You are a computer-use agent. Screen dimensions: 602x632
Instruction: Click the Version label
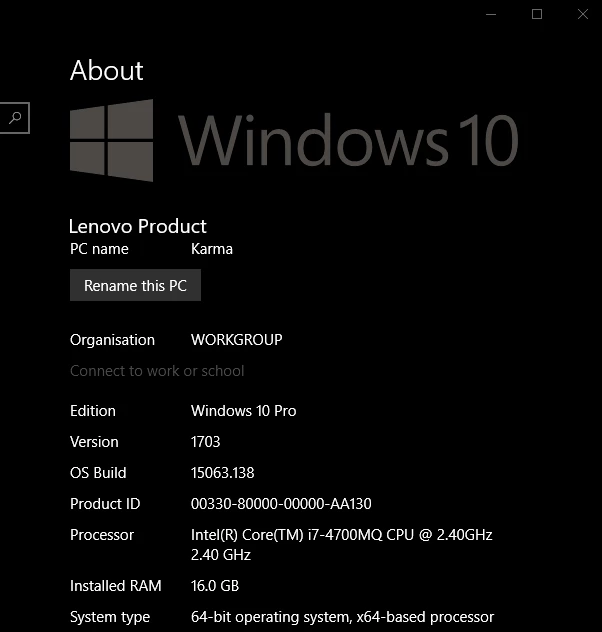[94, 442]
